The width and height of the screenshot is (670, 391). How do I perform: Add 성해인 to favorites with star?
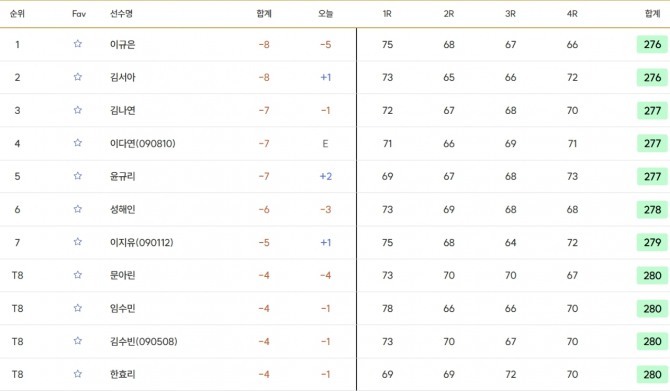(x=77, y=209)
